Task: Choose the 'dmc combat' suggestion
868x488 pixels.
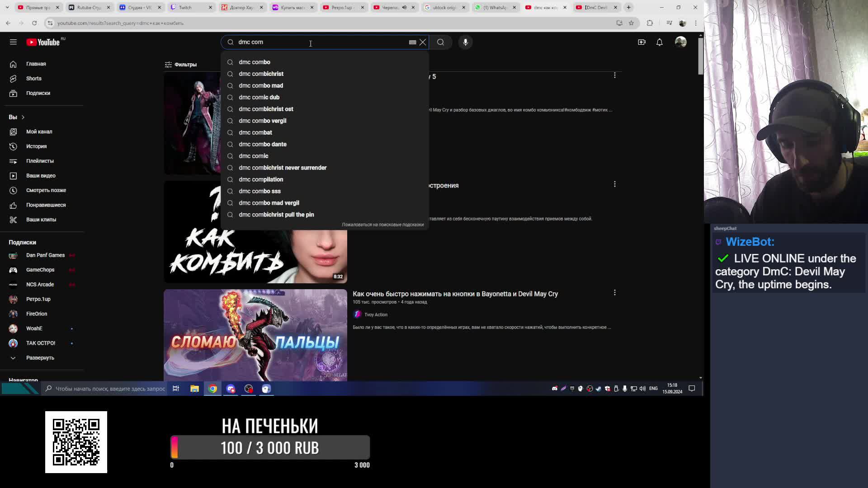Action: 255,132
